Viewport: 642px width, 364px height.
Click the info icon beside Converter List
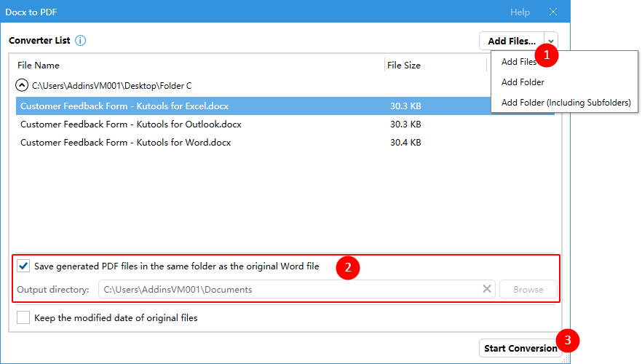pyautogui.click(x=80, y=41)
